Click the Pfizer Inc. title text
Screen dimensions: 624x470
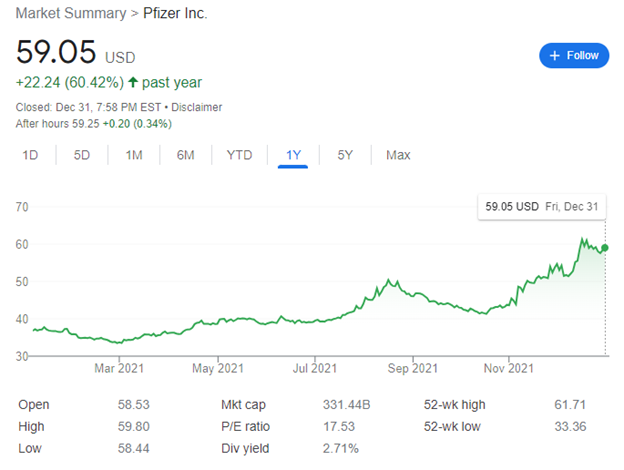click(x=175, y=13)
